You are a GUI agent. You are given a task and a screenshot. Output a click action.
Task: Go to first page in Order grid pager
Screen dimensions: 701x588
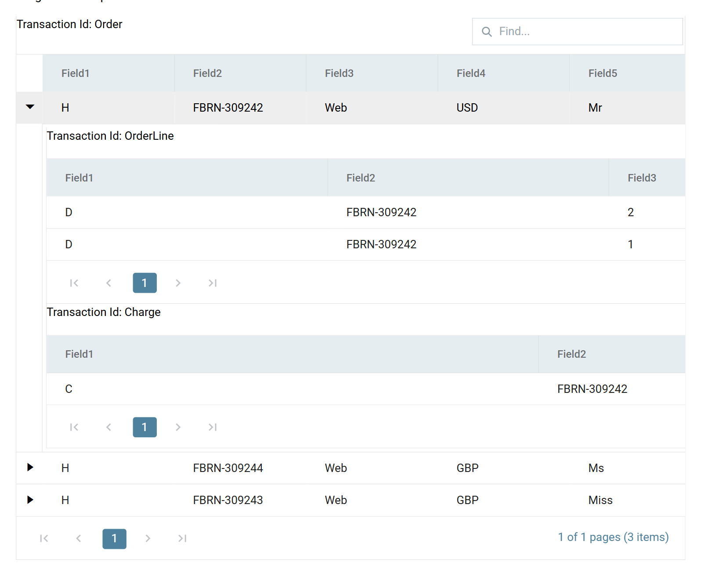point(44,538)
